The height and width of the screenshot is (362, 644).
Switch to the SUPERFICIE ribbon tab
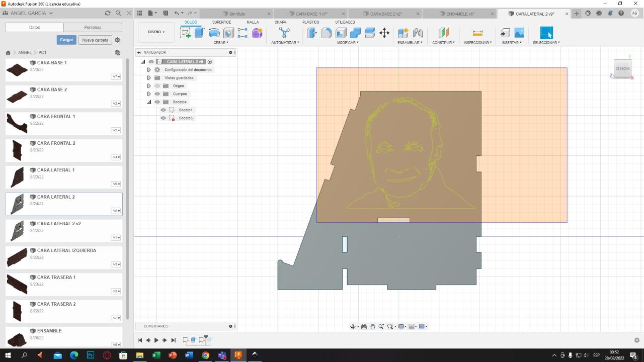[x=221, y=22]
